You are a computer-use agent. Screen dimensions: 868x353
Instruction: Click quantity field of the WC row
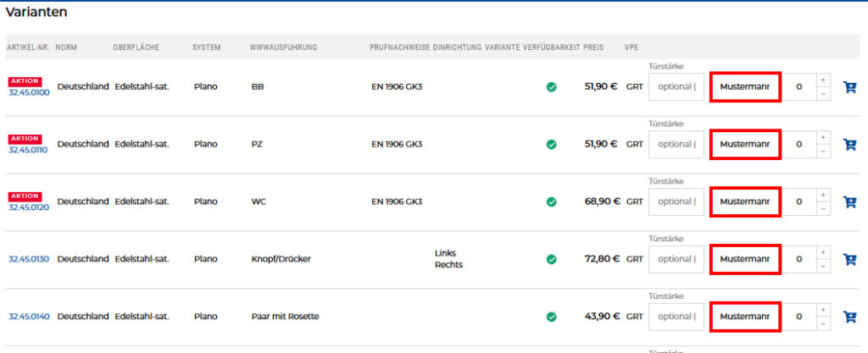coord(798,201)
